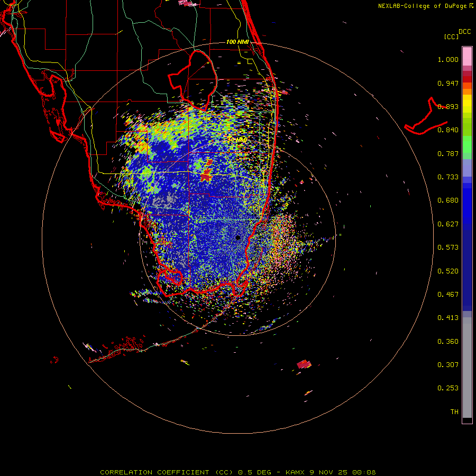Select the 0.840 scale value
Viewport: 476px width, 476px height.
(448, 130)
